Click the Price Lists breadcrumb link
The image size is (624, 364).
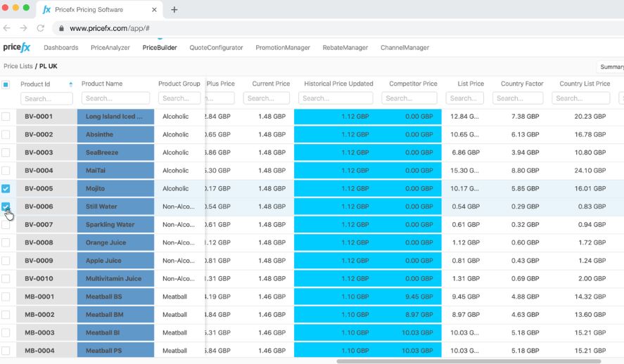[x=18, y=66]
